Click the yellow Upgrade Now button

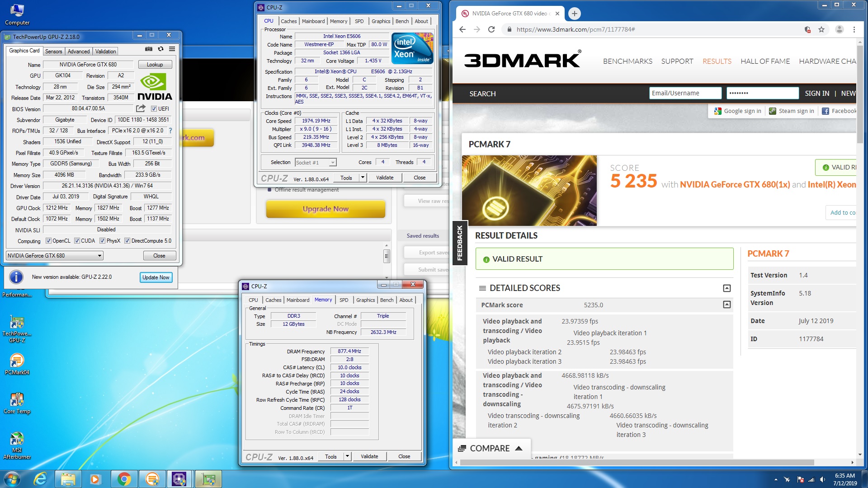pos(325,209)
